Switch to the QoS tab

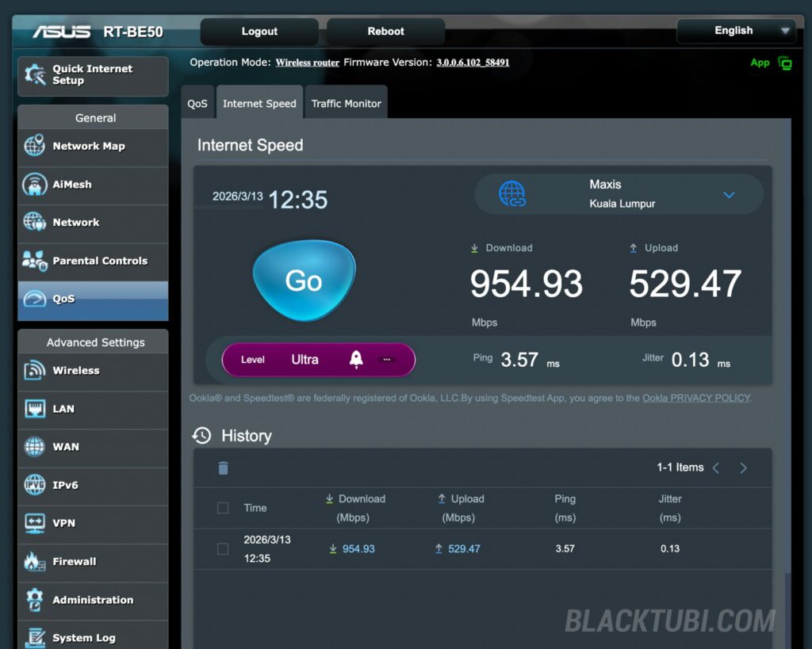click(197, 104)
